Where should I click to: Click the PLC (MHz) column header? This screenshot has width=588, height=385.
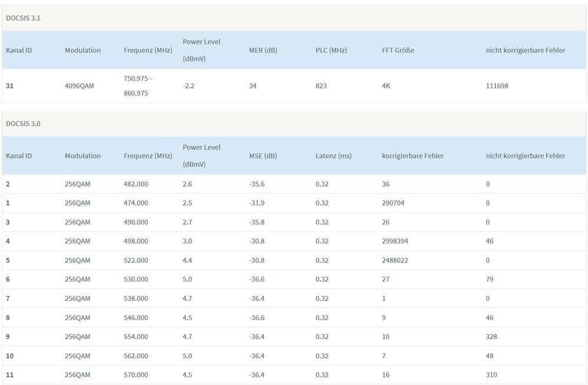coord(331,51)
